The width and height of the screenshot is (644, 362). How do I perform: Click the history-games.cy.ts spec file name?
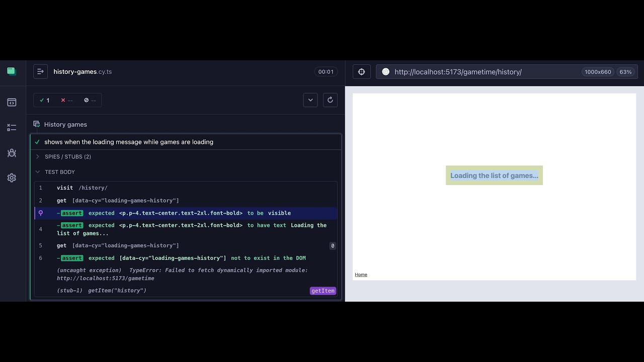83,72
